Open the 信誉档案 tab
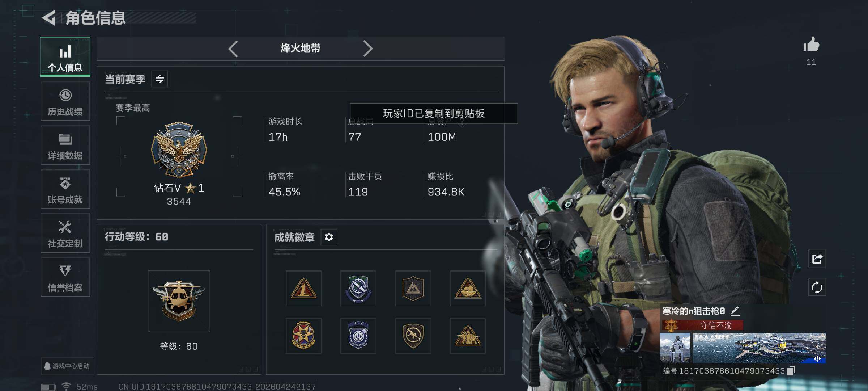 coord(65,277)
